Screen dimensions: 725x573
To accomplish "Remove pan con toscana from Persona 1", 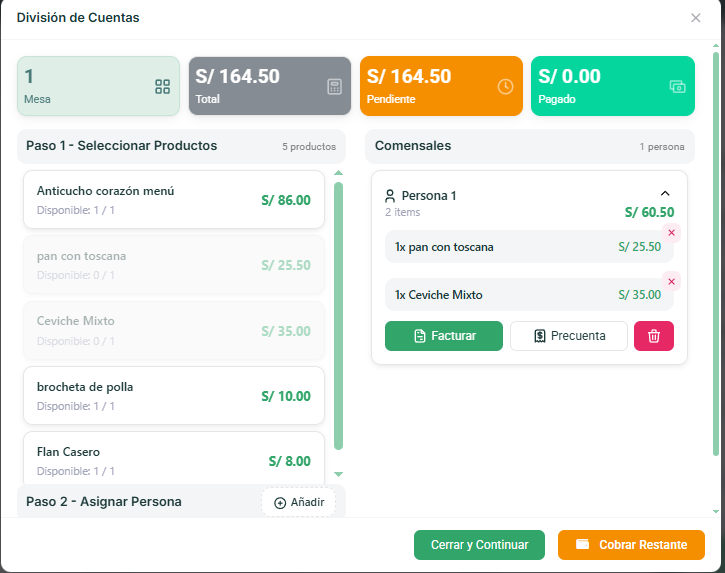I will [x=671, y=233].
